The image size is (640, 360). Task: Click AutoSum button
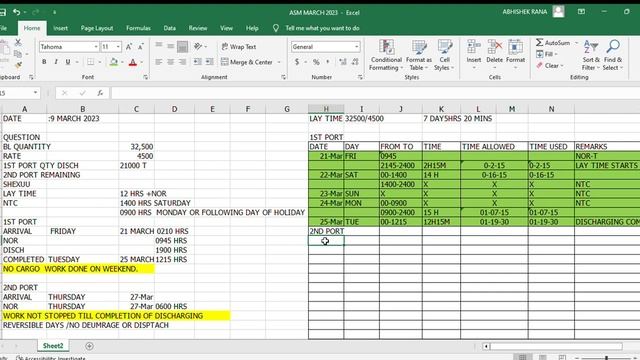tap(553, 42)
